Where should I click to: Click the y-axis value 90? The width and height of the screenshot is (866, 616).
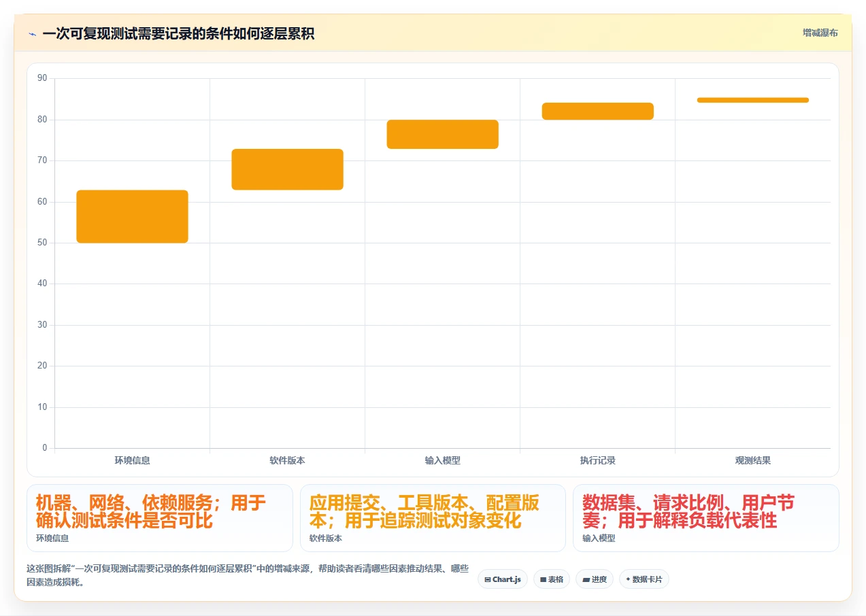tap(42, 78)
